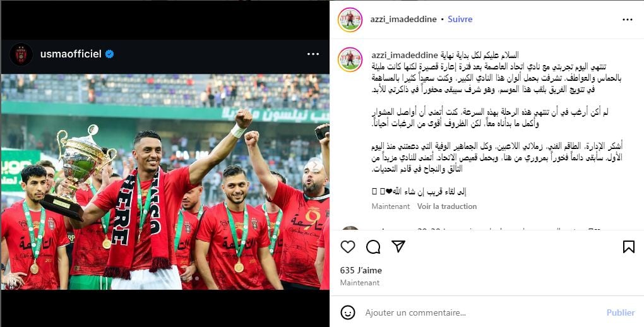Image resolution: width=644 pixels, height=327 pixels.
Task: Click the blue verified badge beside usmaofficiel
Action: [x=109, y=54]
